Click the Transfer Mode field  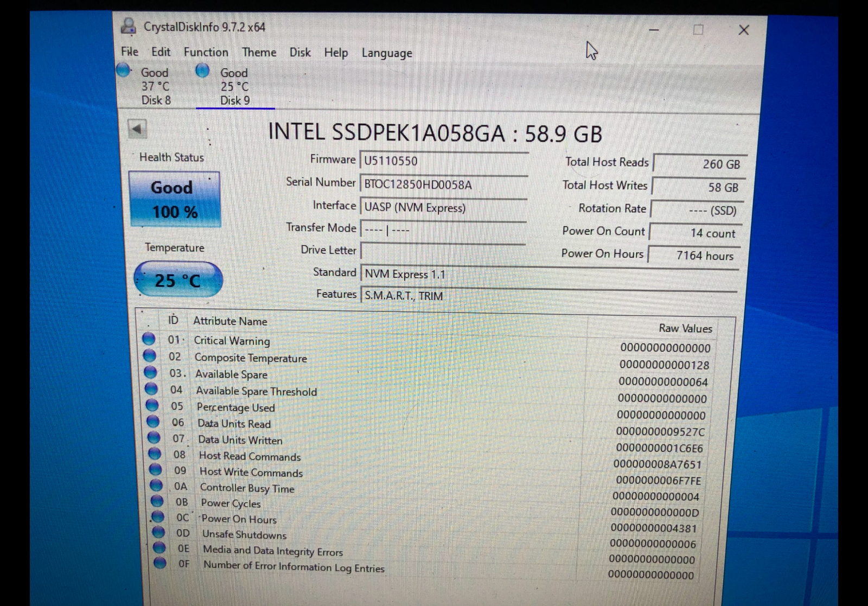pos(443,229)
